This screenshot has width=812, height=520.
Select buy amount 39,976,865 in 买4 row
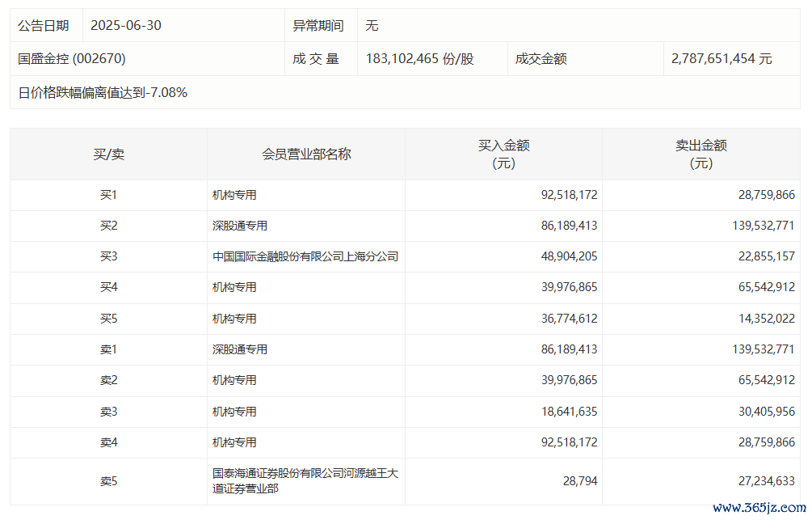coord(569,287)
